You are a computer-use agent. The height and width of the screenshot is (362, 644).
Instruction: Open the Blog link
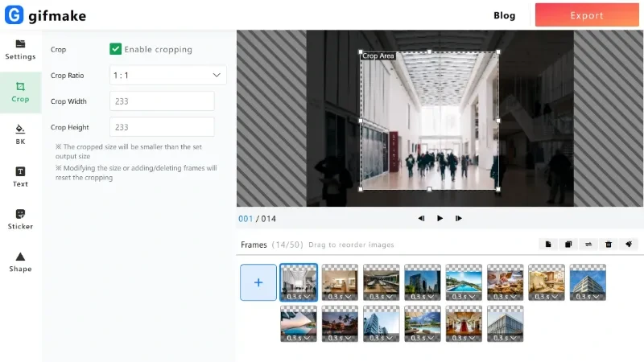click(505, 15)
